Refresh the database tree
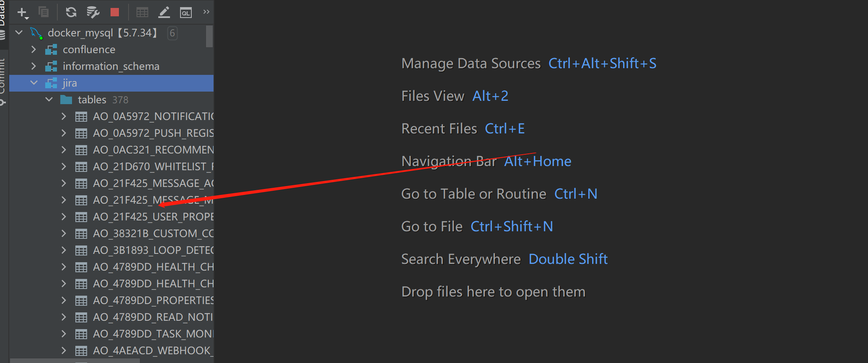 pyautogui.click(x=71, y=12)
